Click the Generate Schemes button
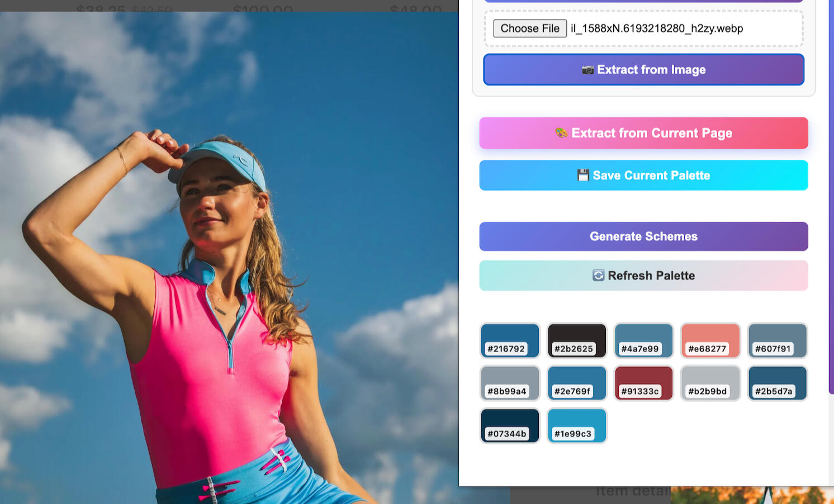834x504 pixels. tap(643, 236)
